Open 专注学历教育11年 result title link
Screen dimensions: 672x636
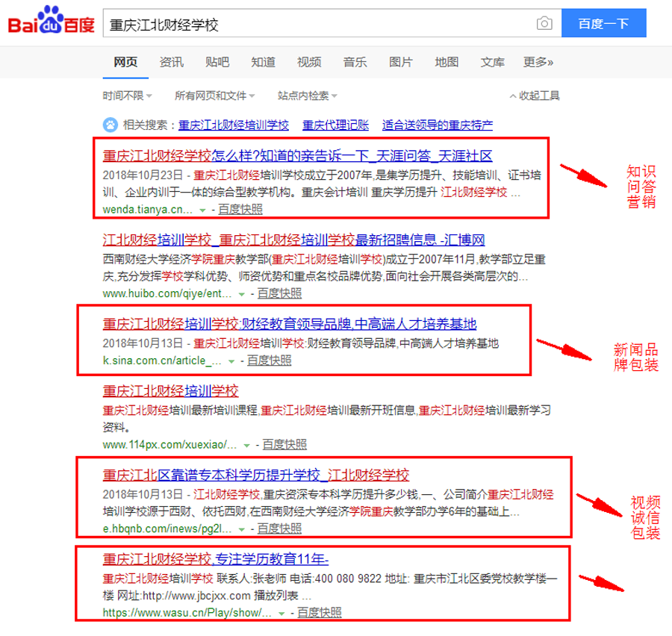click(x=216, y=559)
